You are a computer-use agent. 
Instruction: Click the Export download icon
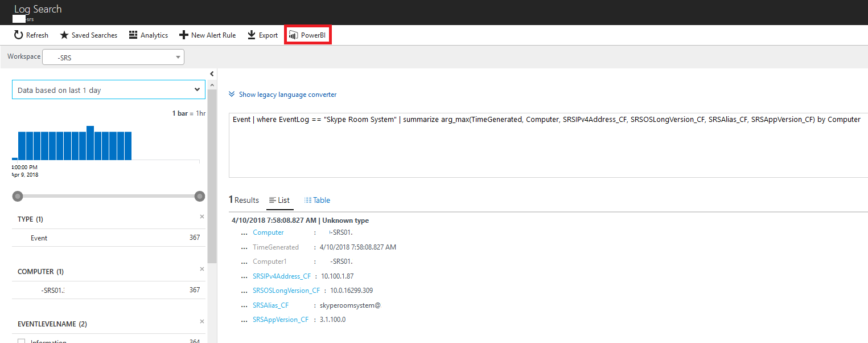point(252,35)
